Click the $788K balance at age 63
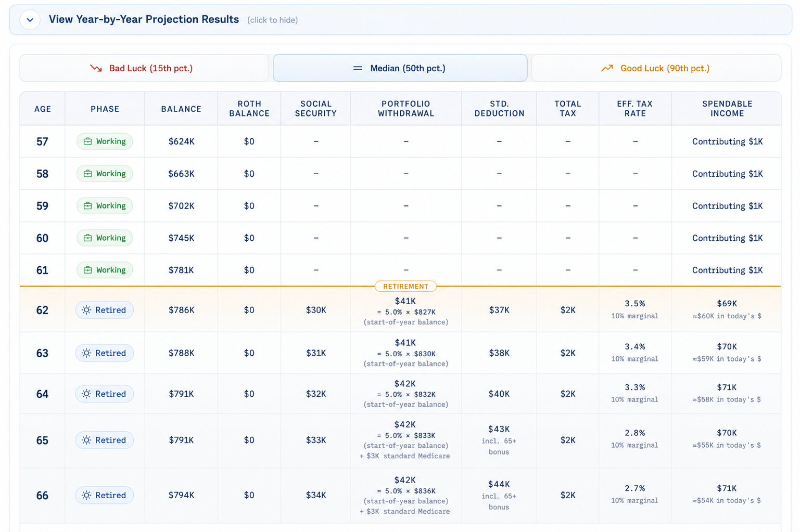 coord(181,353)
